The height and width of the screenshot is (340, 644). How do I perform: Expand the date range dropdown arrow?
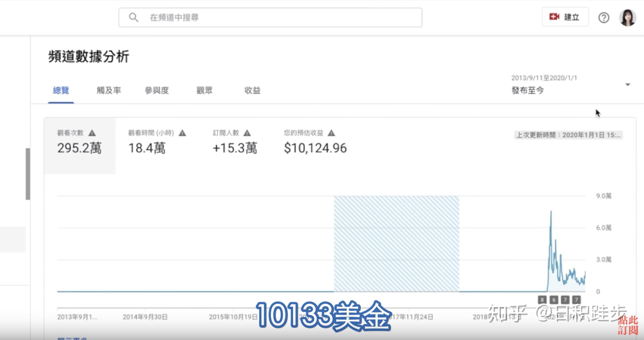click(628, 85)
